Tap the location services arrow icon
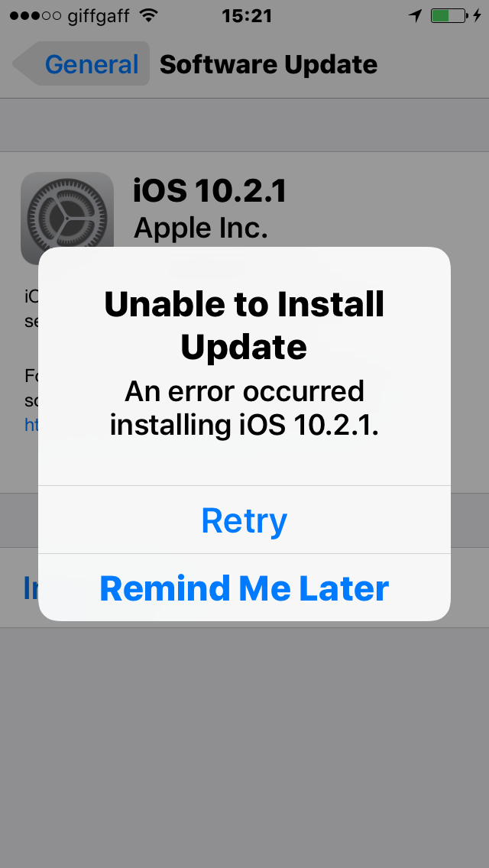 (416, 16)
